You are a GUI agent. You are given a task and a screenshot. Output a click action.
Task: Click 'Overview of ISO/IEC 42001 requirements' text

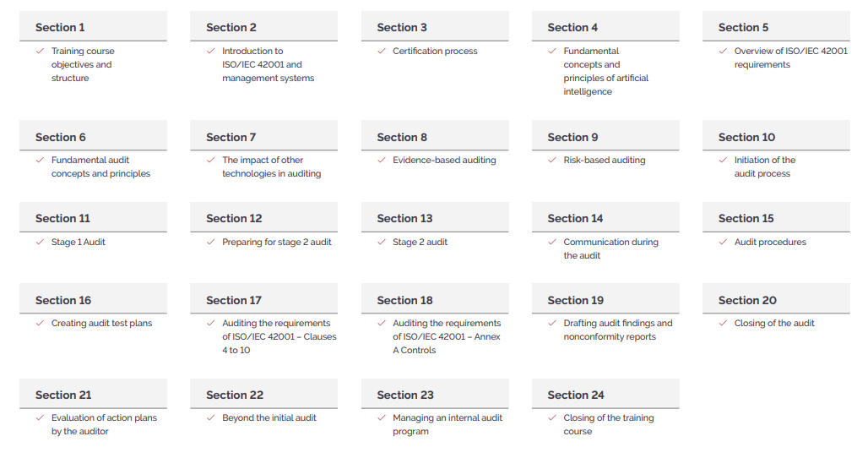790,57
